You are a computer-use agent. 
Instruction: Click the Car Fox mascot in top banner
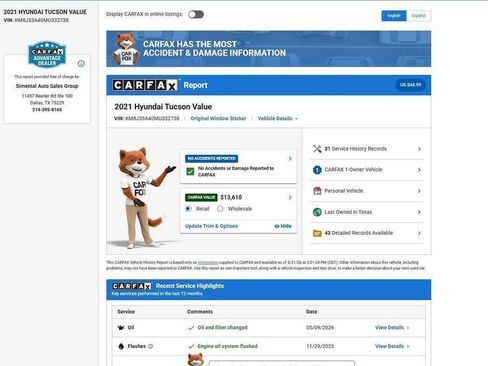(126, 49)
